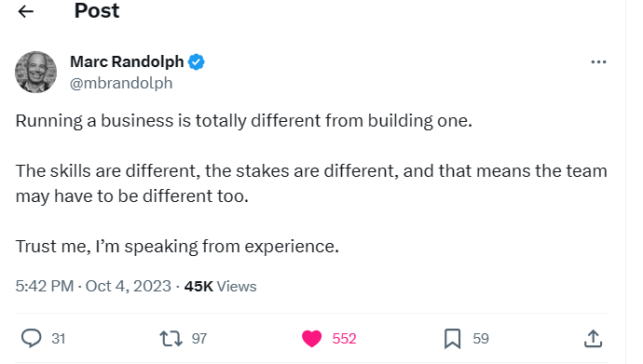This screenshot has height=364, width=643.
Task: Open the Marc Randolph display name link
Action: tap(127, 61)
